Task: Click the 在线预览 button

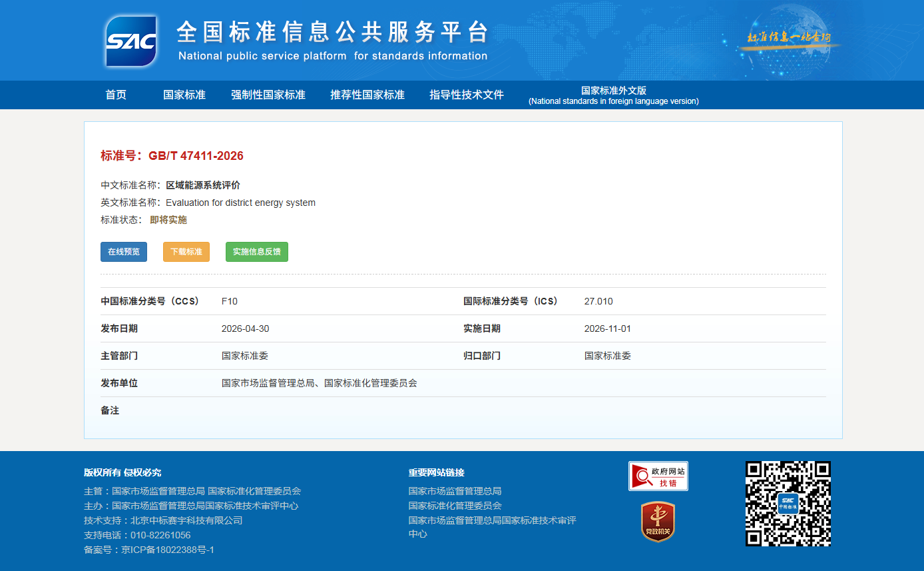Action: tap(124, 252)
